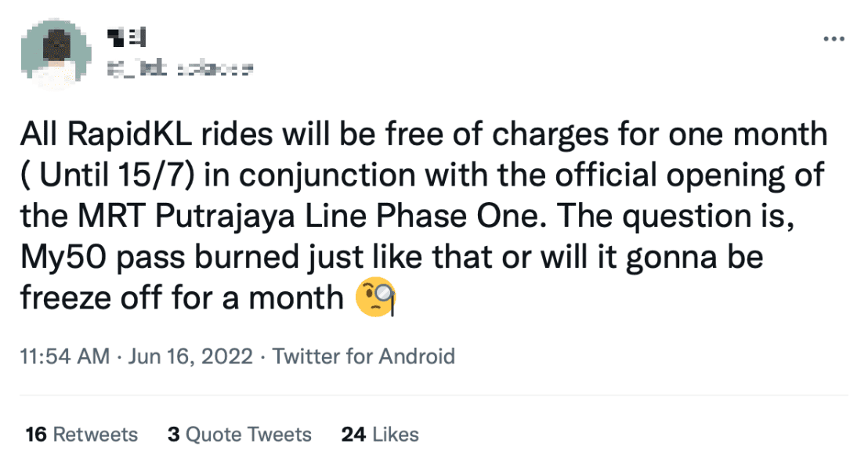Click the bold number 24 before Likes
The height and width of the screenshot is (473, 868).
coord(354,435)
